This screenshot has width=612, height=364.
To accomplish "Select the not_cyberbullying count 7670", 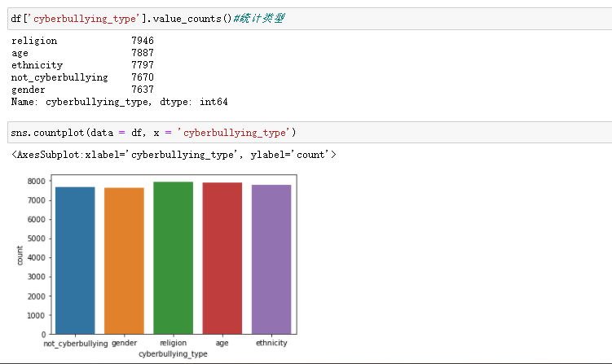I will [x=143, y=77].
